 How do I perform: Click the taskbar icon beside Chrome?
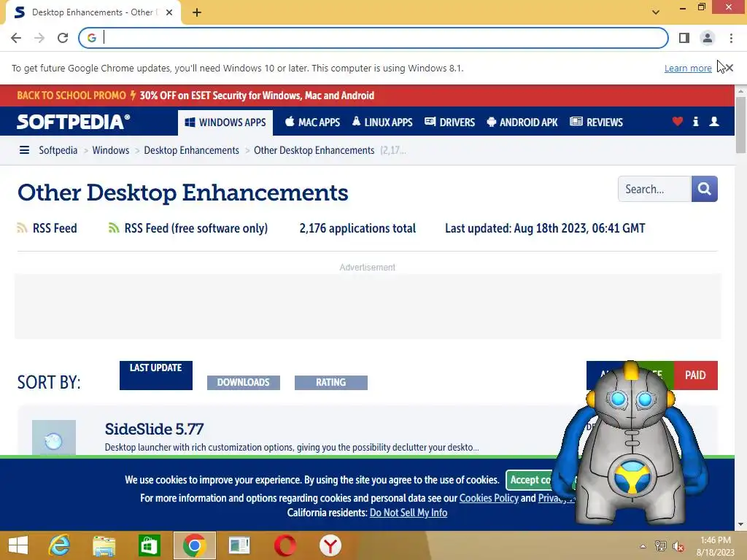coord(239,545)
